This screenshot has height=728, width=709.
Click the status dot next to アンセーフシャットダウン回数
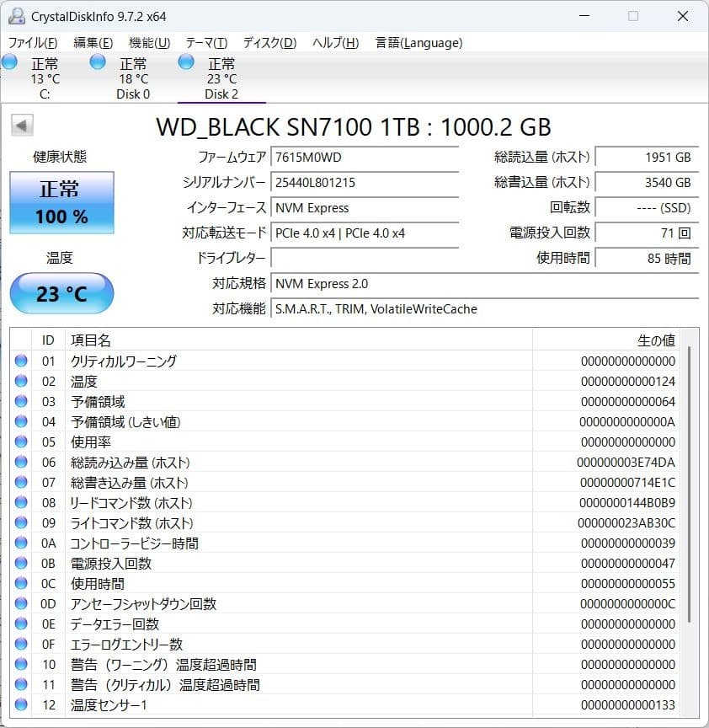[20, 603]
